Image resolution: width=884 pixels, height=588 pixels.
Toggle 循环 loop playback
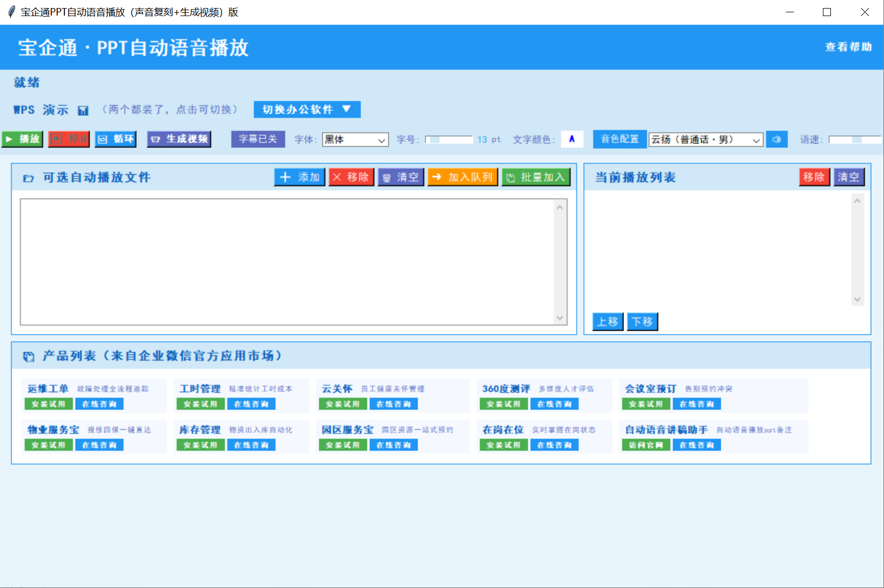point(116,139)
